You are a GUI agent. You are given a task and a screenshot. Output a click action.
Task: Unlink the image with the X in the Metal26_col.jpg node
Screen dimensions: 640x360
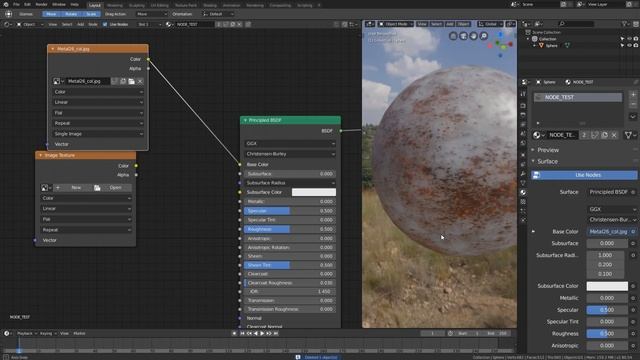pyautogui.click(x=140, y=81)
